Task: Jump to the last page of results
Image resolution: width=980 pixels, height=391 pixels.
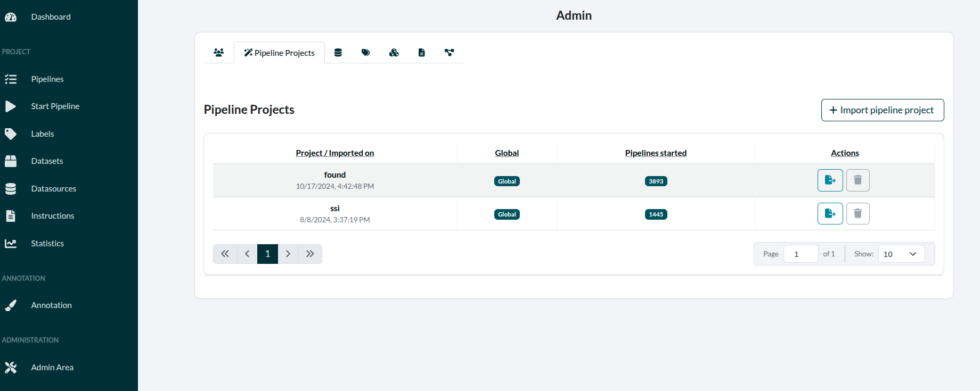Action: (x=310, y=254)
